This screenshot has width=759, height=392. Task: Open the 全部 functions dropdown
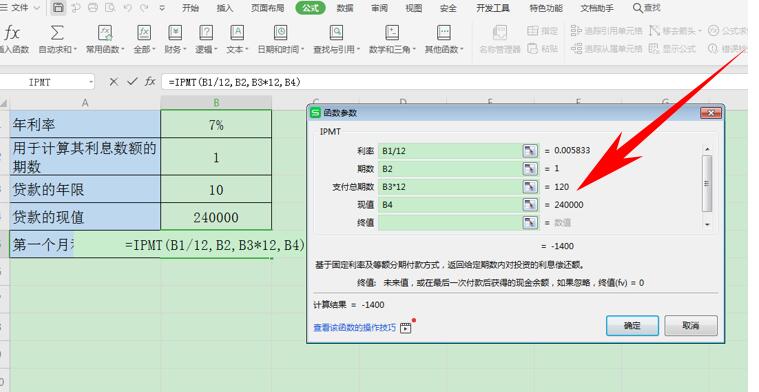(x=144, y=49)
